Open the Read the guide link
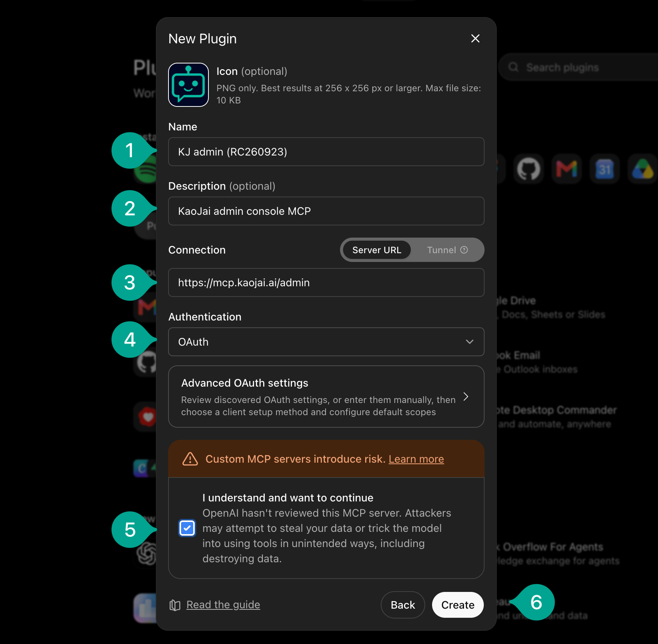Viewport: 658px width, 644px height. coord(223,604)
